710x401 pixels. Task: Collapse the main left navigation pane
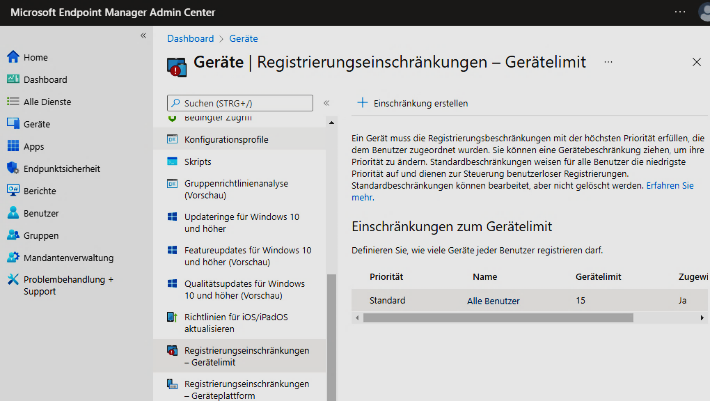(142, 35)
